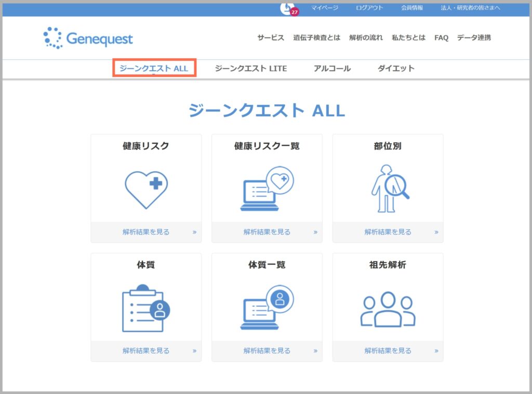The image size is (532, 394).
Task: Click the 健康リスク一覧 laptop icon
Action: point(267,188)
